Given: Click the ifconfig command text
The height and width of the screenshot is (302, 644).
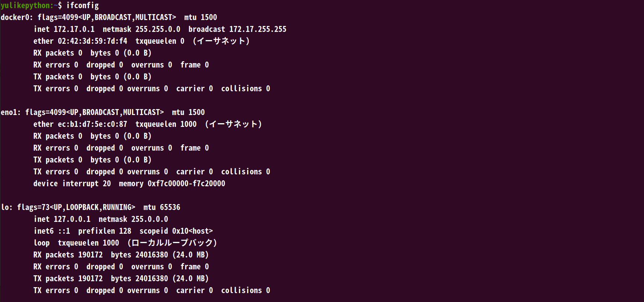Looking at the screenshot, I should pos(82,6).
